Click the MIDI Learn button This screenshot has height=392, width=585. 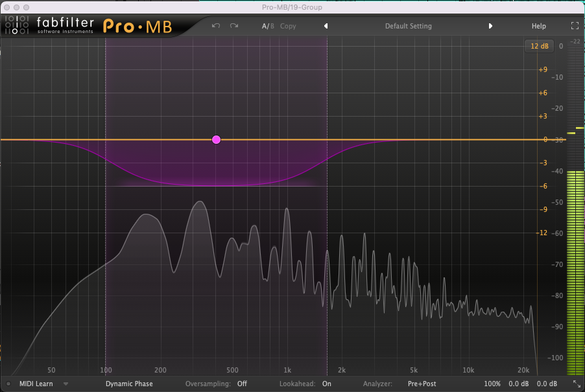[x=36, y=384]
